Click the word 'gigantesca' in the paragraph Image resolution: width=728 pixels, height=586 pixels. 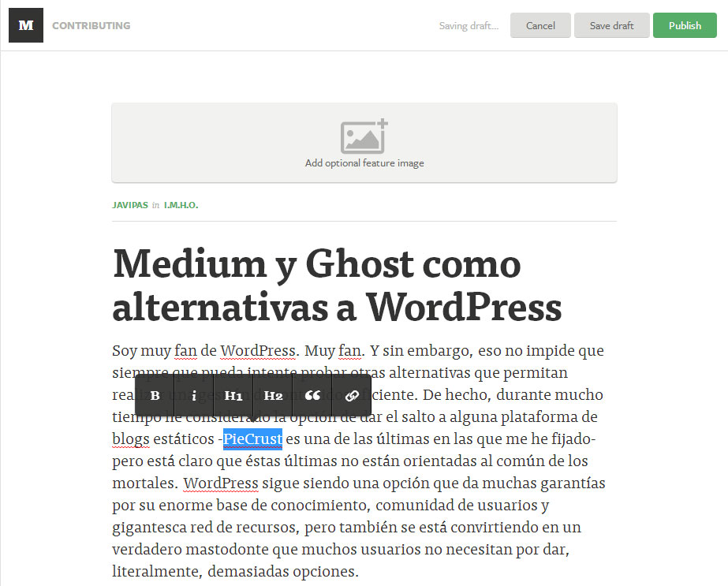[x=148, y=528]
